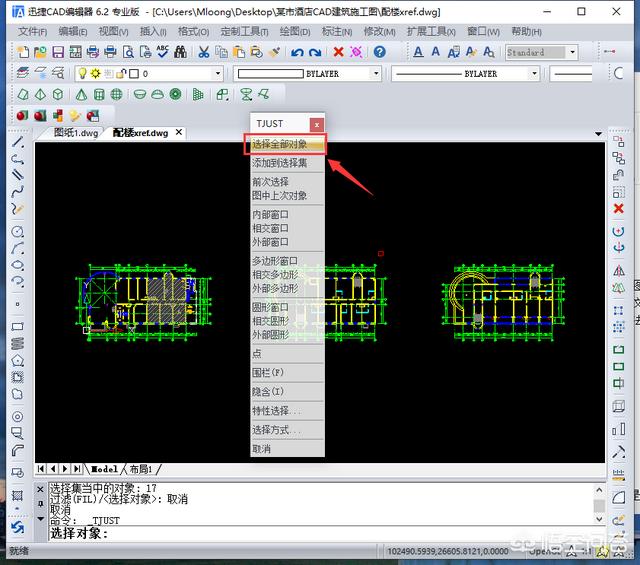Select the 3D sphere solid icon
640x565 pixels.
(116, 95)
